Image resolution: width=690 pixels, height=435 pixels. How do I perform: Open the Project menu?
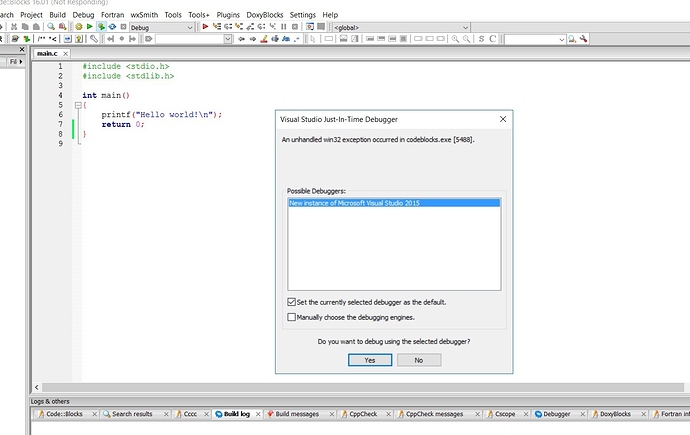pyautogui.click(x=31, y=15)
